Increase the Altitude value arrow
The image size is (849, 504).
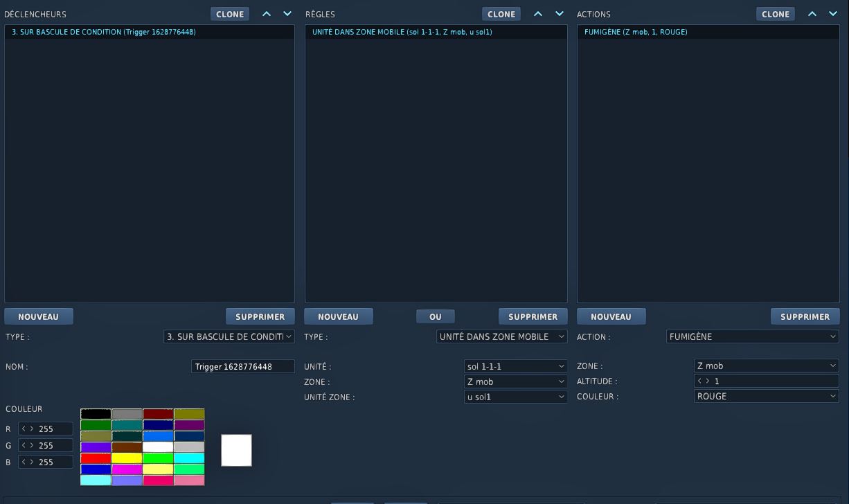708,381
